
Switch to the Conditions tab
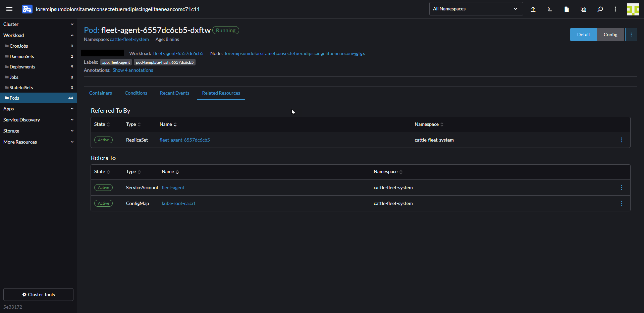(136, 93)
